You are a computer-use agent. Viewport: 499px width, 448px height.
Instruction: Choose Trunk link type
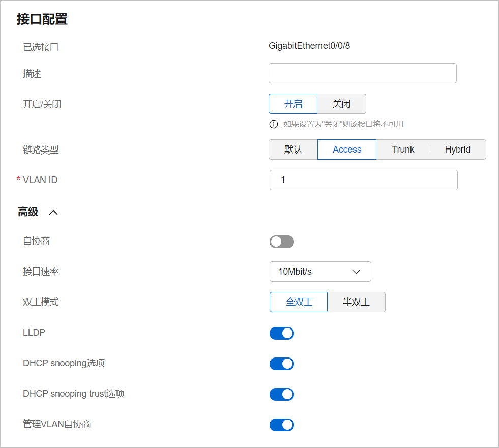[403, 149]
